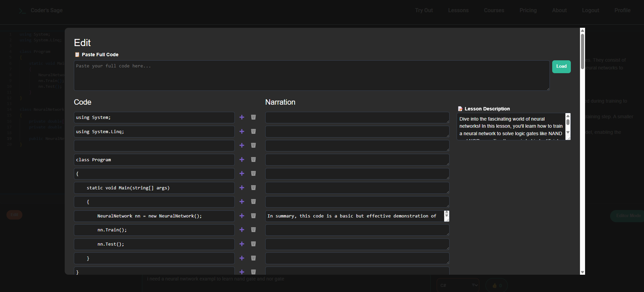Click the Lesson Description scrollbar down arrow
This screenshot has height=292, width=644.
pos(568,132)
